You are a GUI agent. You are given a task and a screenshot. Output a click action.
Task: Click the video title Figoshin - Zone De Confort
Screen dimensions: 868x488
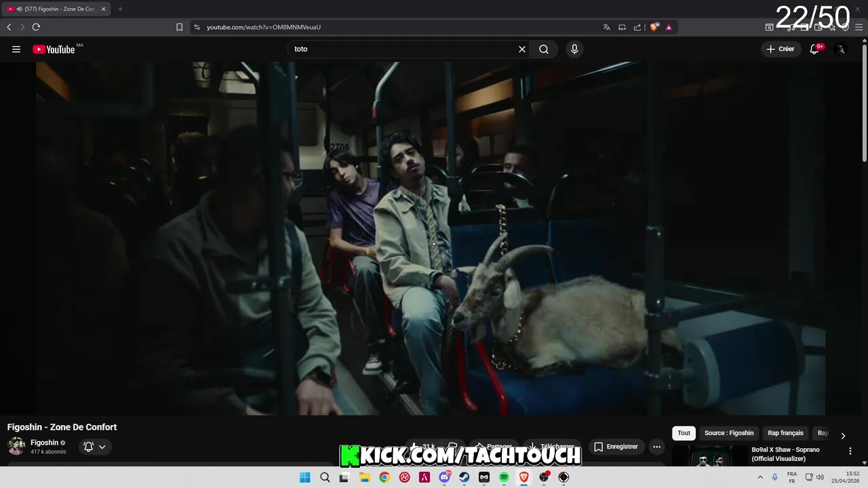(x=62, y=427)
